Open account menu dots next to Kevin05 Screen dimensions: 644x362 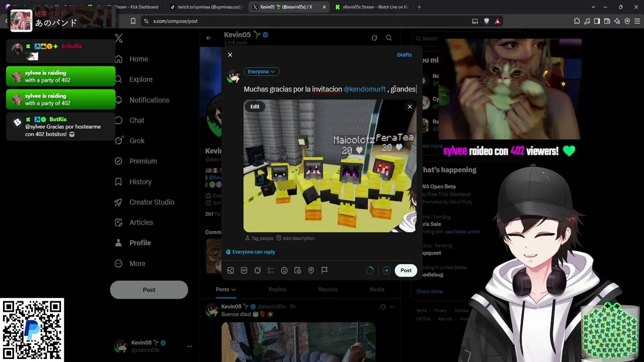pos(190,346)
